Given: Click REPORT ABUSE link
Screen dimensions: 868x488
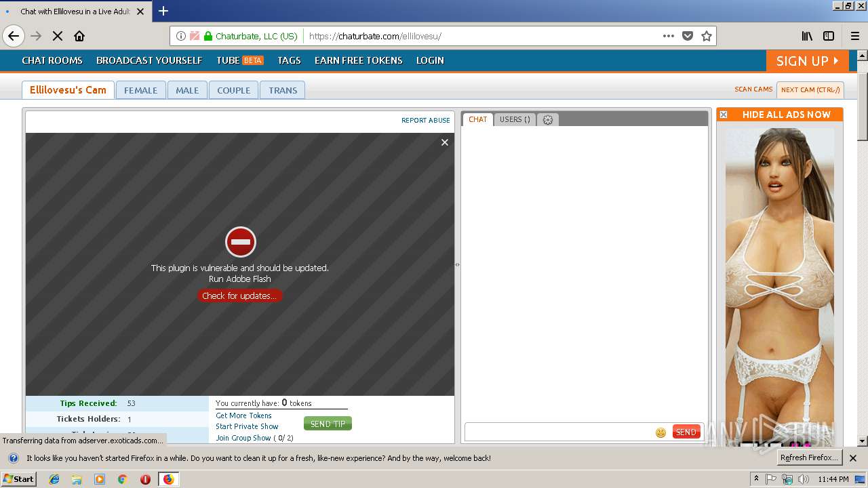Looking at the screenshot, I should pyautogui.click(x=426, y=120).
